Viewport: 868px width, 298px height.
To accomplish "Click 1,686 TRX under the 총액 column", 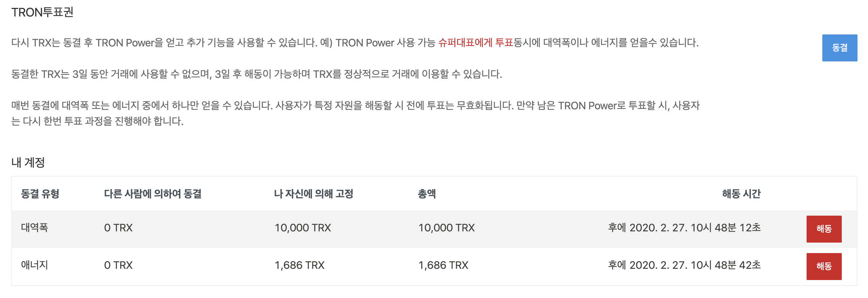I will [x=443, y=265].
